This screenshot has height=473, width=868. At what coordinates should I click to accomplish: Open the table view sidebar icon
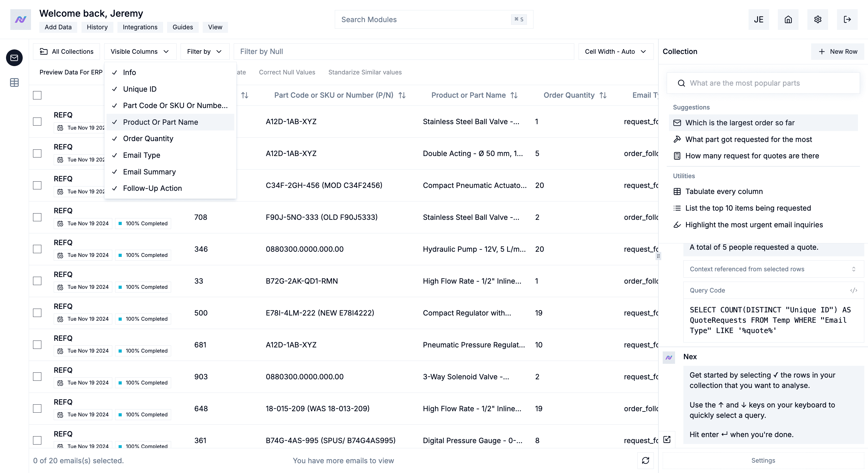[14, 82]
